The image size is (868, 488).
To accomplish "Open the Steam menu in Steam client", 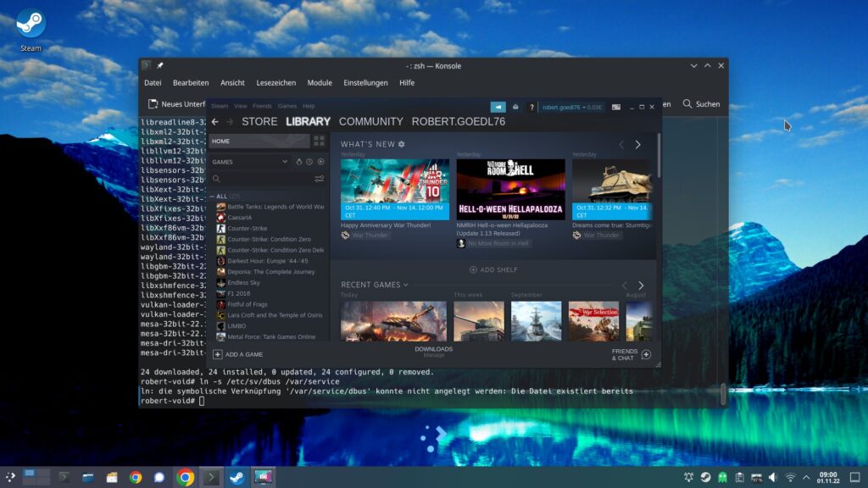I will pos(220,106).
